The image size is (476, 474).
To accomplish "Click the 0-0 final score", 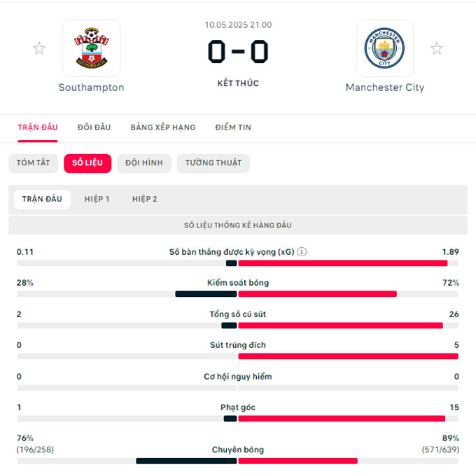I will (238, 52).
